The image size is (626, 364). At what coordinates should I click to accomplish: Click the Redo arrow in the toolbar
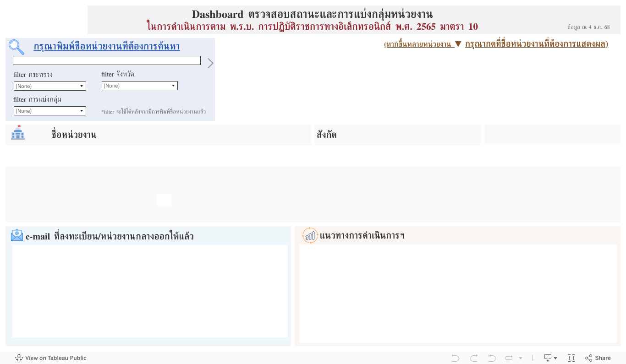click(473, 358)
